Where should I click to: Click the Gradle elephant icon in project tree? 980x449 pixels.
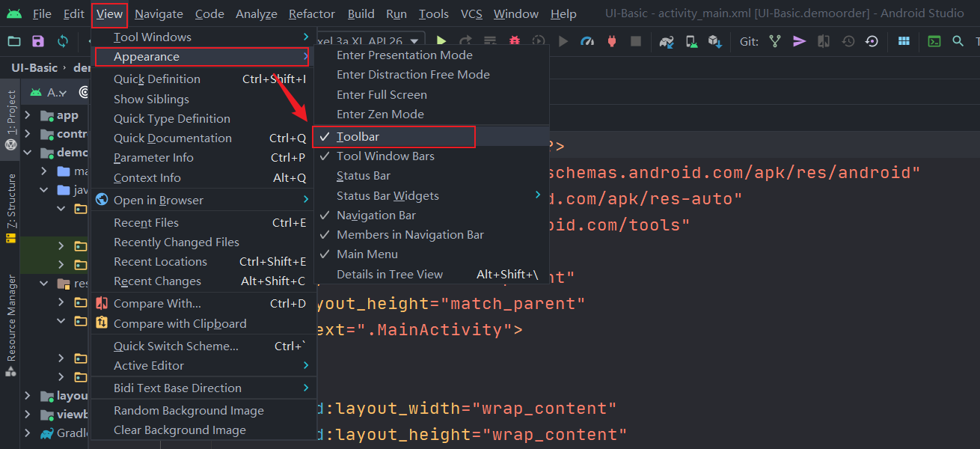click(47, 433)
